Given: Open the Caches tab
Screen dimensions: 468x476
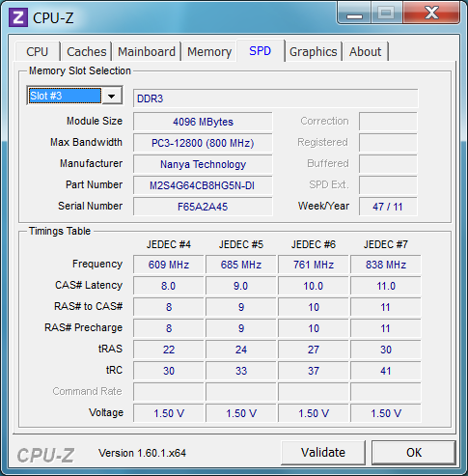Looking at the screenshot, I should (87, 51).
